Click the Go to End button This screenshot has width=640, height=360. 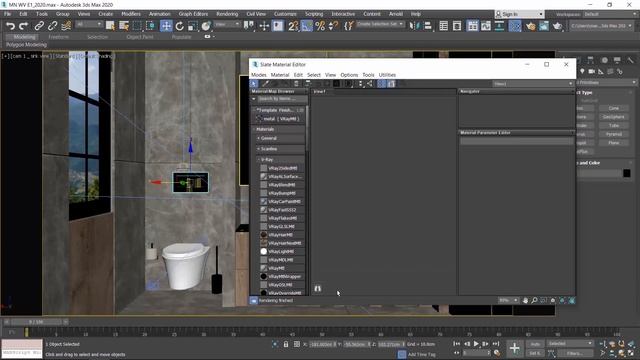pos(496,344)
